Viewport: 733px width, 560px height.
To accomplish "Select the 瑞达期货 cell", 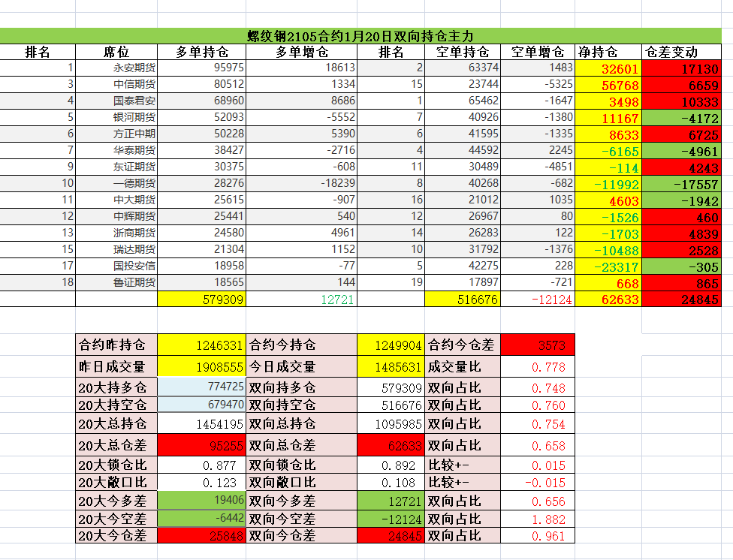I will (x=116, y=250).
